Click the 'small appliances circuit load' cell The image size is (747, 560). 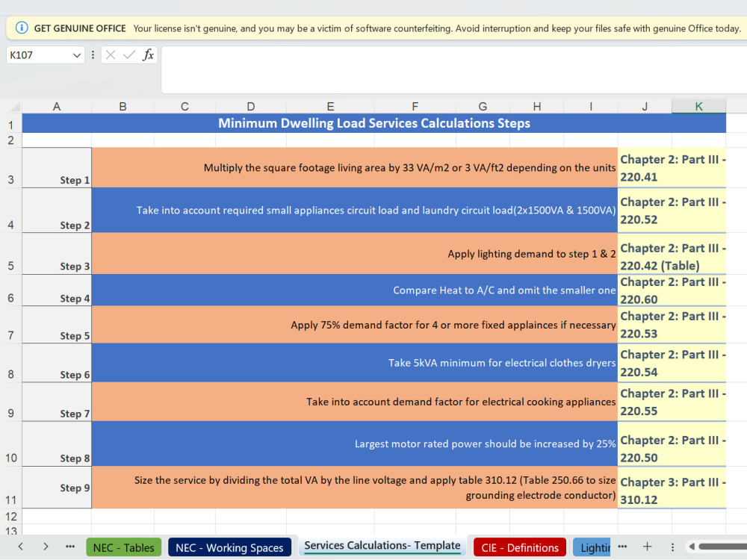(x=354, y=210)
